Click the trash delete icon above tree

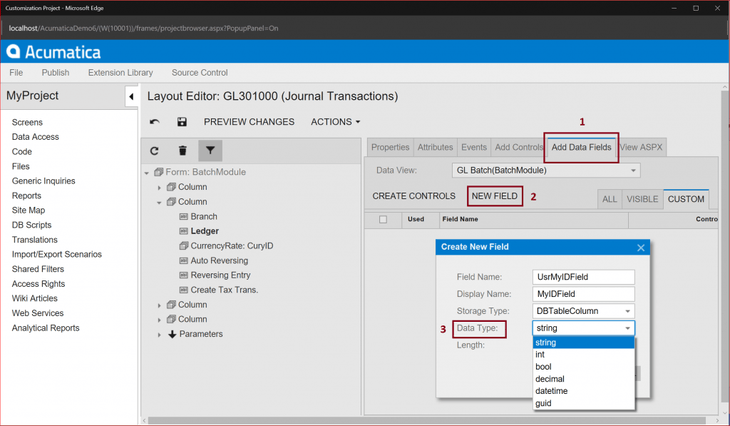tap(182, 151)
